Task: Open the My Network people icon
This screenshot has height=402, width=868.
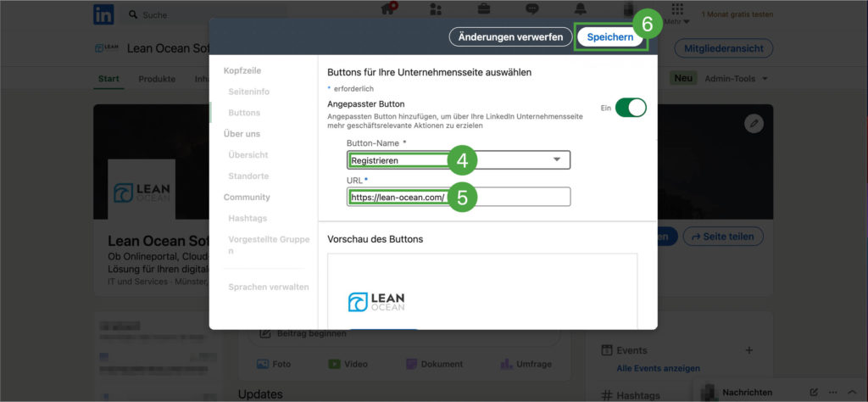Action: [x=436, y=9]
